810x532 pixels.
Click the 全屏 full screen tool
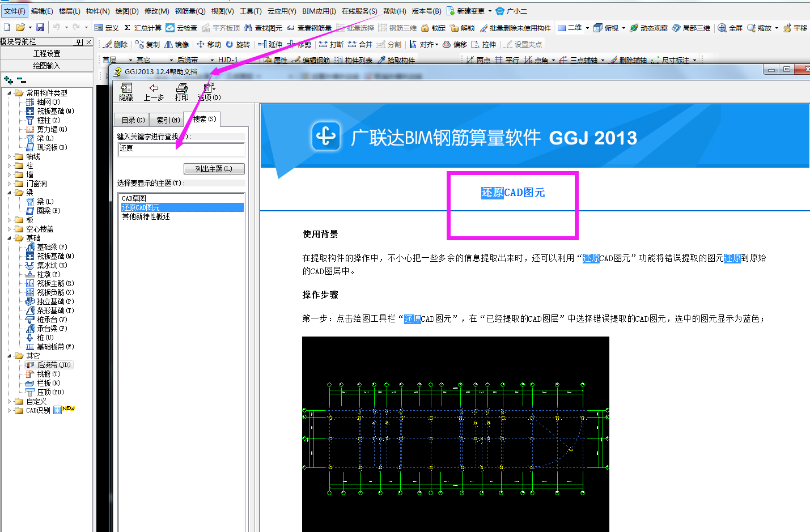click(730, 28)
